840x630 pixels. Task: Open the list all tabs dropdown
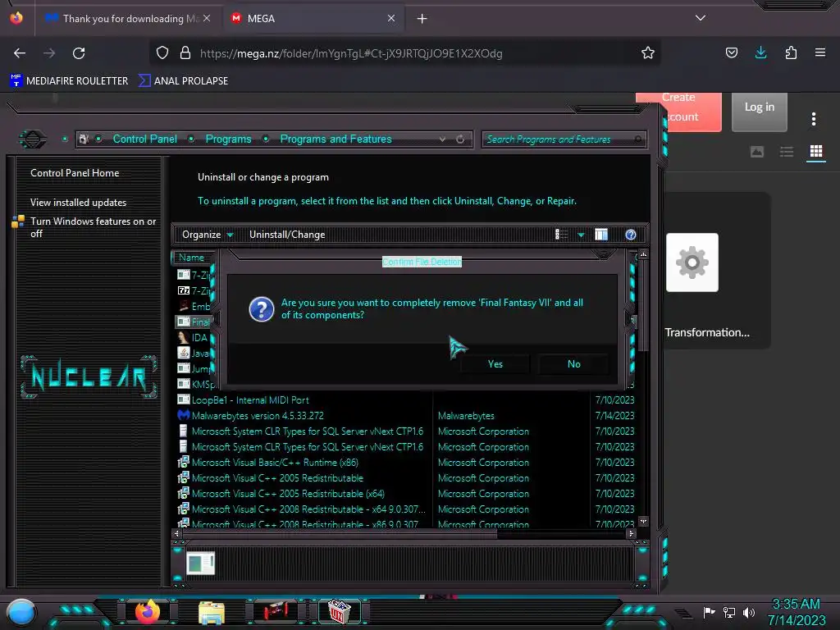pyautogui.click(x=701, y=18)
